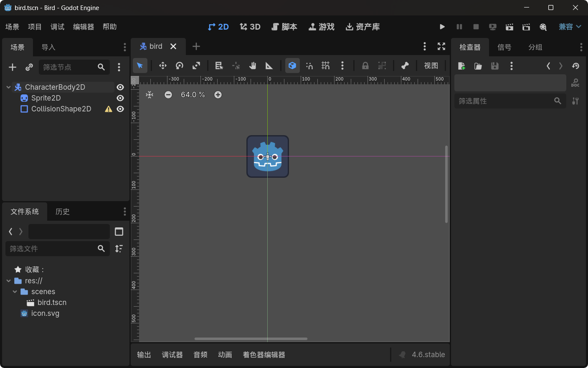Instantiate a child scene with the link icon
The height and width of the screenshot is (368, 588).
coord(29,67)
